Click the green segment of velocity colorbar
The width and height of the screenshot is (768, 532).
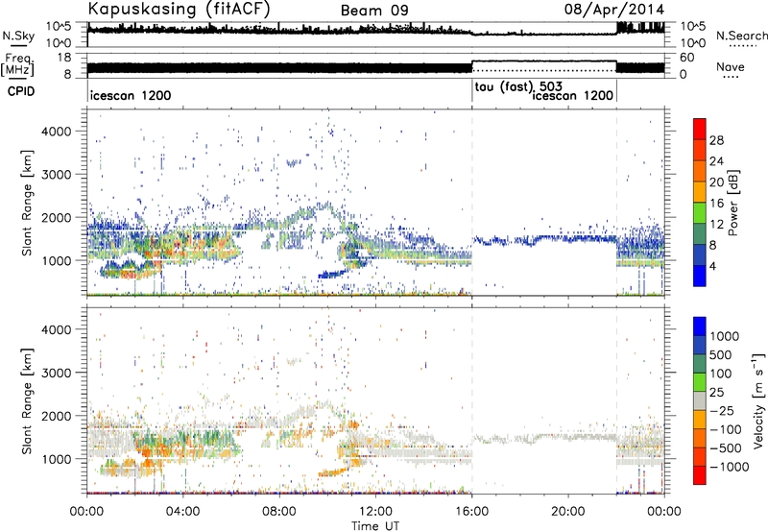[x=700, y=382]
